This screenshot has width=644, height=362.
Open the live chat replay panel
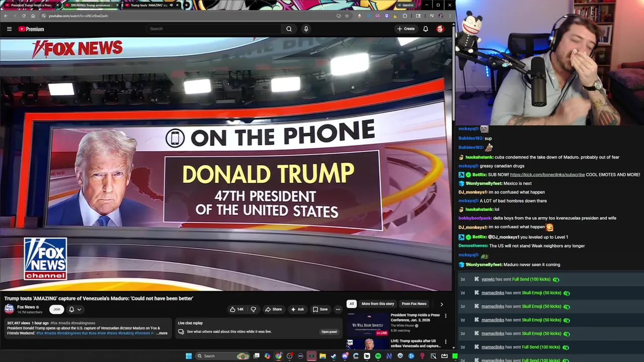click(x=329, y=332)
